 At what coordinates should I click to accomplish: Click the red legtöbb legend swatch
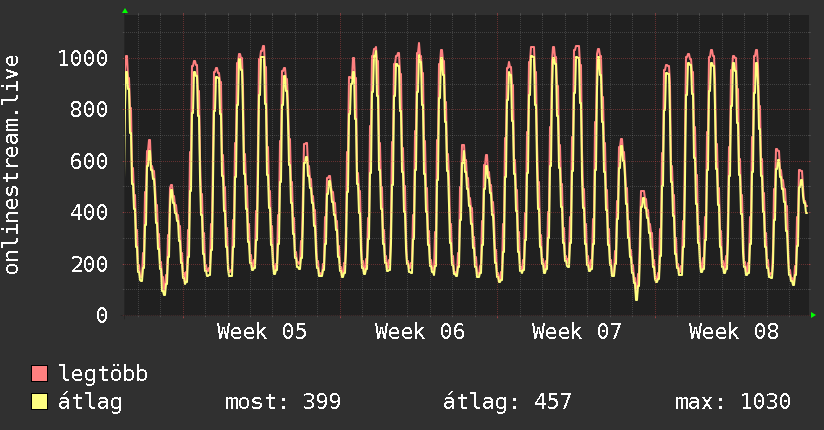[x=40, y=375]
